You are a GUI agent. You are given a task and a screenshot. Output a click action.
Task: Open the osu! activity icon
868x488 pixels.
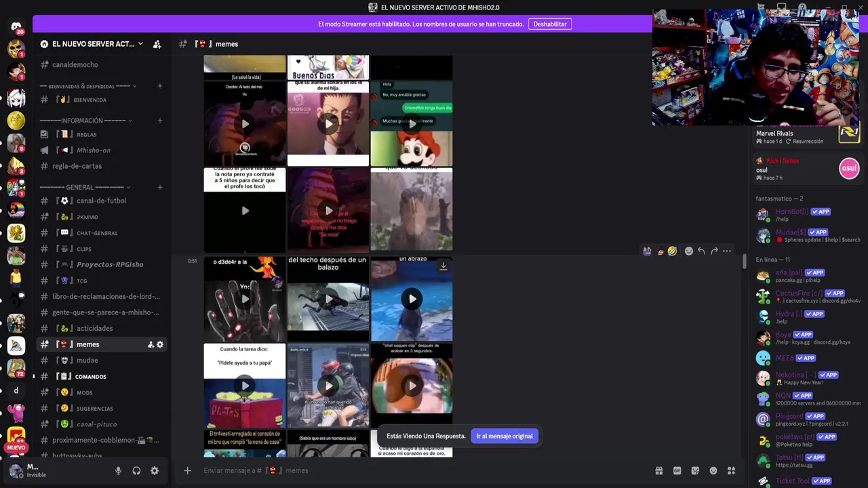click(x=849, y=168)
